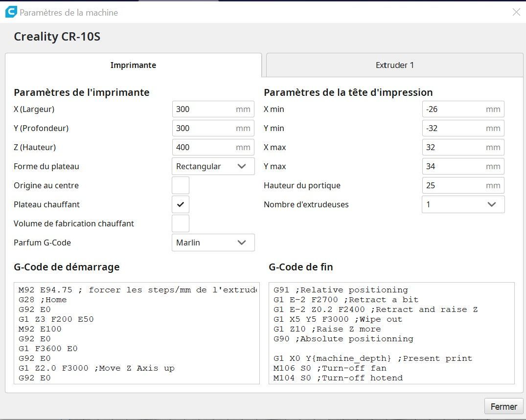Screen dimensions: 526x420
Task: Click 'M104 S0 ;Turn-off hotend' line
Action: click(x=338, y=378)
